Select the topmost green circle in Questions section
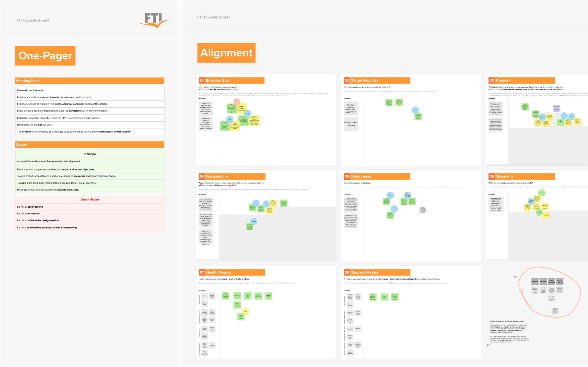Viewport: 588px width, 367px height. [542, 193]
